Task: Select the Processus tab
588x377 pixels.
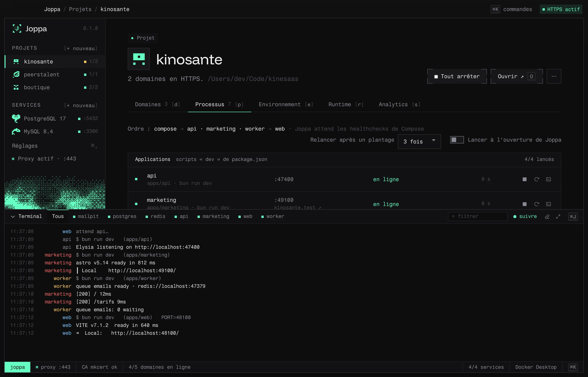Action: point(219,105)
